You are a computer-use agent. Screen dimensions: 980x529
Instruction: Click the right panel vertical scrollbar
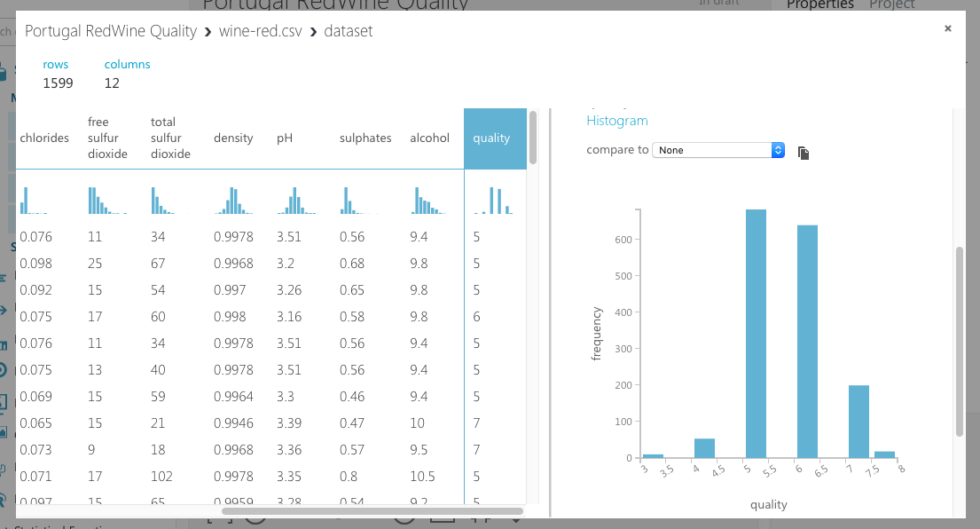960,342
